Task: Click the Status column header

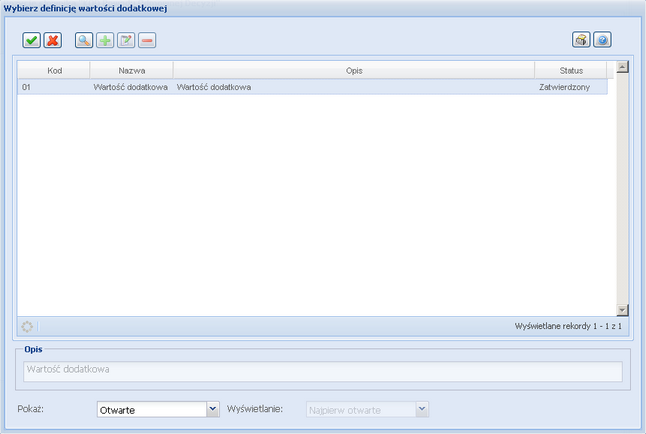Action: tap(571, 70)
